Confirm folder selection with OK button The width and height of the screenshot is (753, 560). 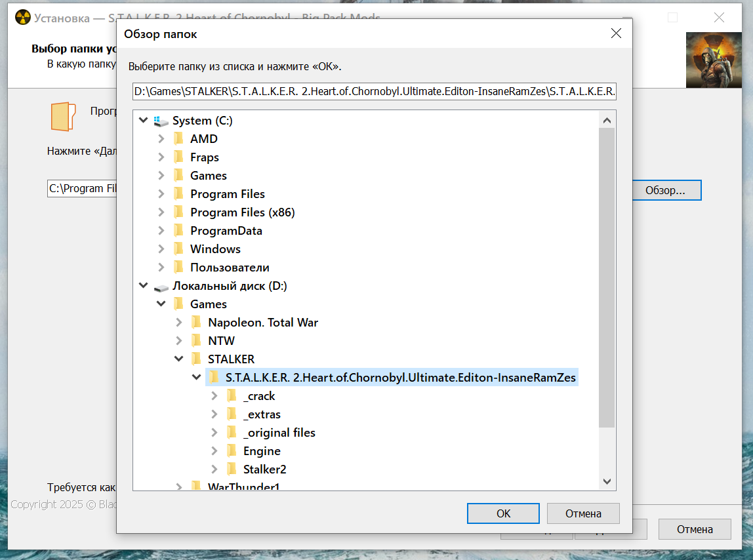tap(503, 513)
